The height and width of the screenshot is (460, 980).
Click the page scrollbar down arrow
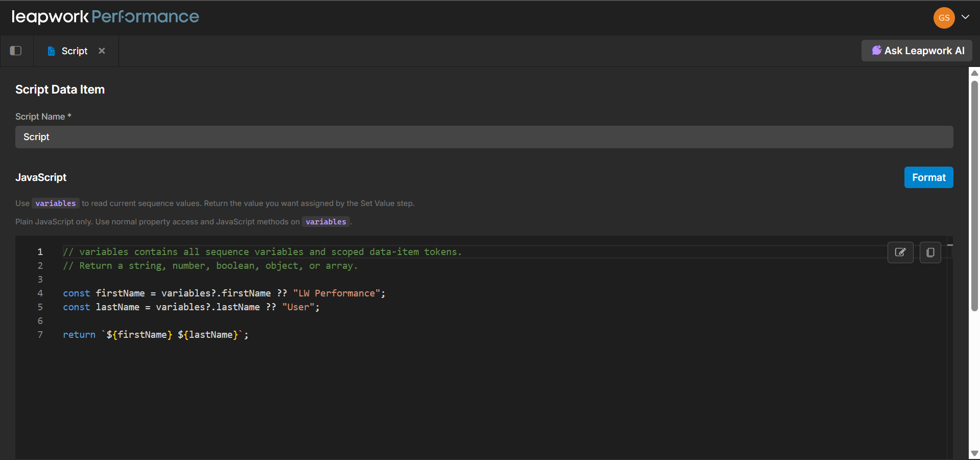(974, 453)
